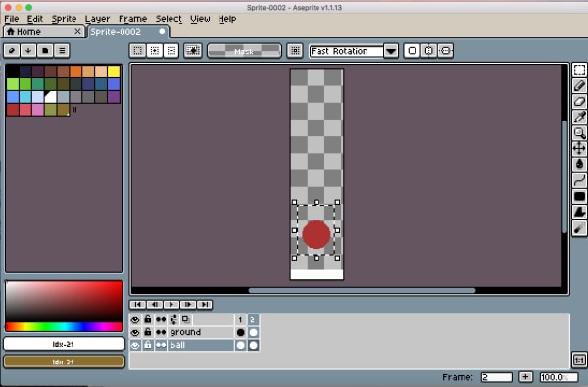Go to the next frame
Screen dimensions: 588x387
click(188, 304)
